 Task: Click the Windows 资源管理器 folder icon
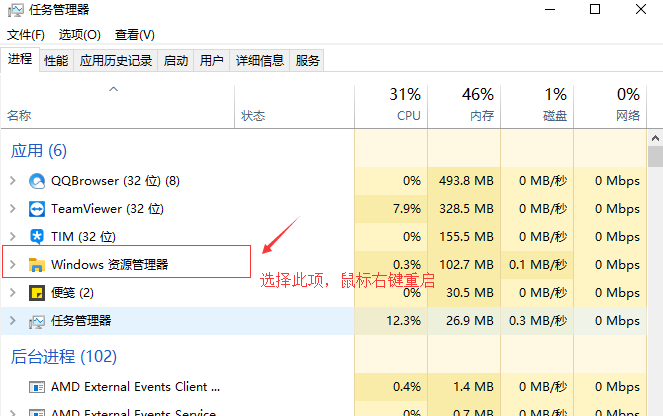(37, 265)
